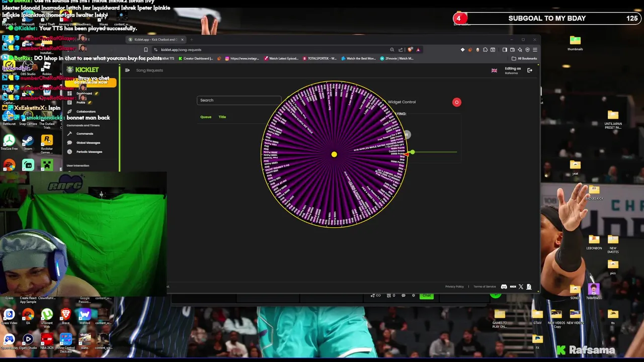Open the GAMES TO PLAY ON desktop folder
Screen dimensions: 644x362
pos(500,318)
